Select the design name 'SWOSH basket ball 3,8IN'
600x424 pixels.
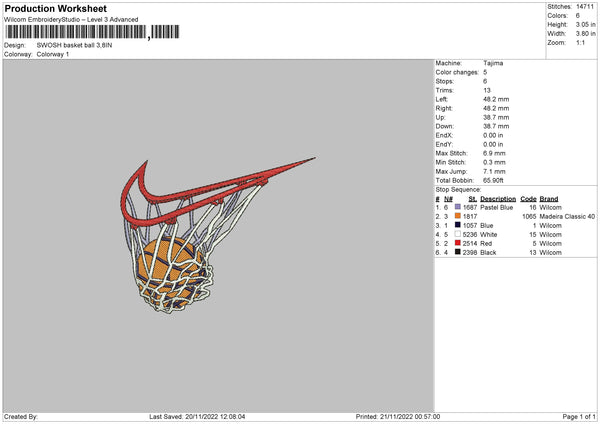pyautogui.click(x=74, y=45)
